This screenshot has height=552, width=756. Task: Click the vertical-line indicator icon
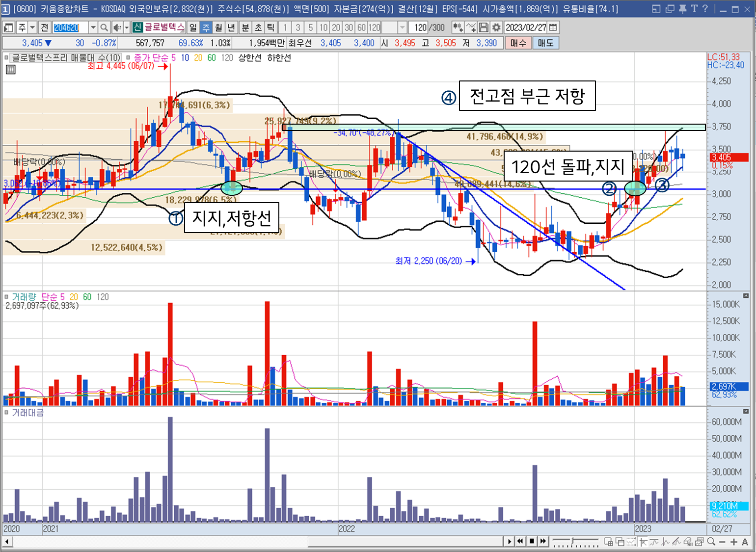(x=666, y=542)
